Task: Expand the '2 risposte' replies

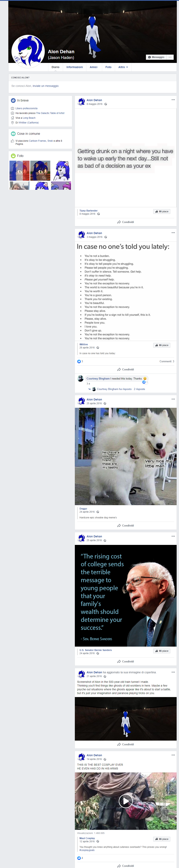Action: [139, 389]
